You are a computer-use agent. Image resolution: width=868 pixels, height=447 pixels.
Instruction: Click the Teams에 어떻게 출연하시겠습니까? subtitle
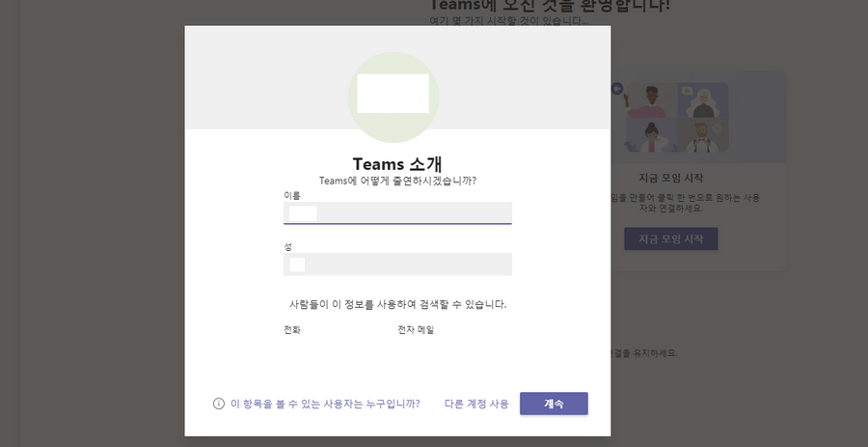click(397, 182)
